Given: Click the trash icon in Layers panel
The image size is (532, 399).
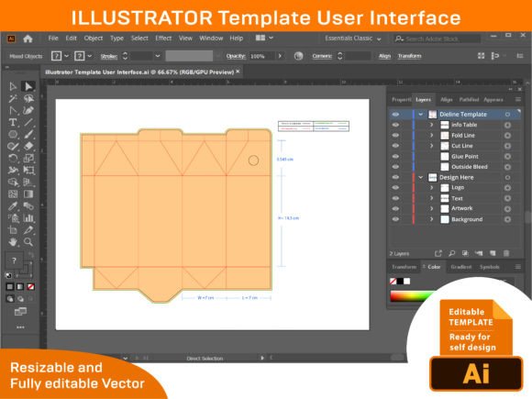Looking at the screenshot, I should click(x=506, y=253).
